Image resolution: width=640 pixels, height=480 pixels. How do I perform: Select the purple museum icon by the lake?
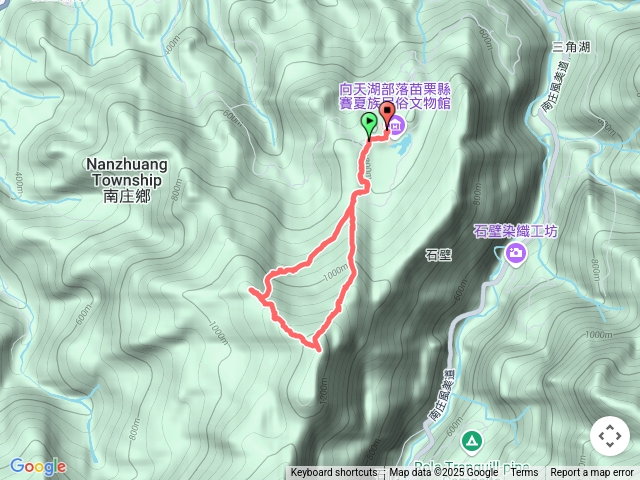396,127
